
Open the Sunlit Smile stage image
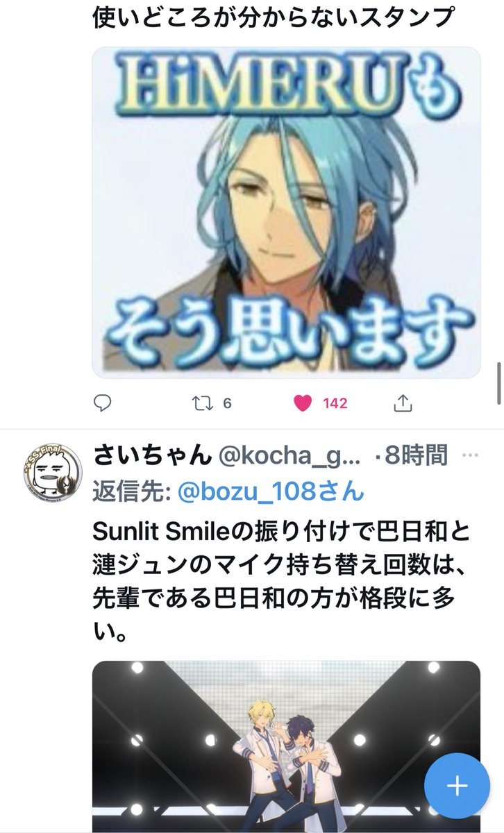286,747
